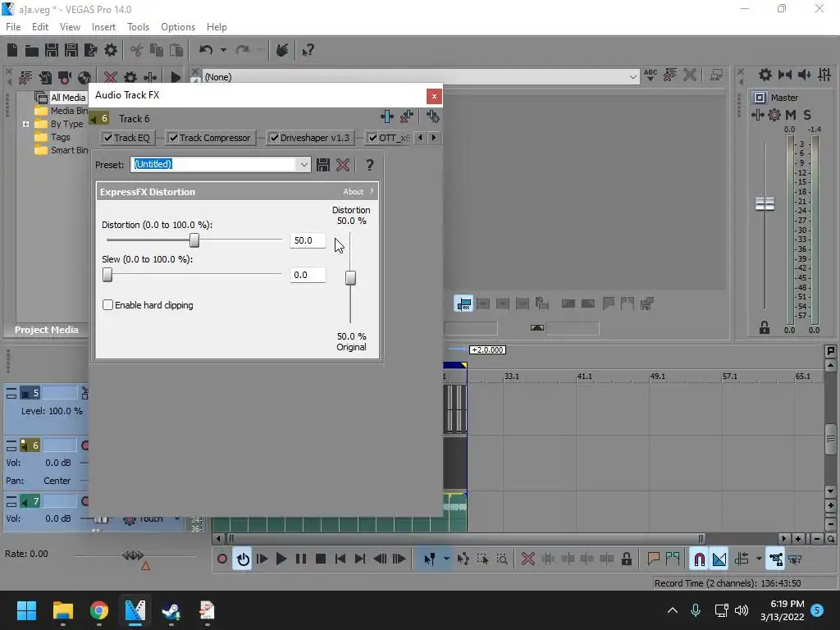The width and height of the screenshot is (840, 630).
Task: Disable the Track EQ plug-in checkbox
Action: pos(108,138)
